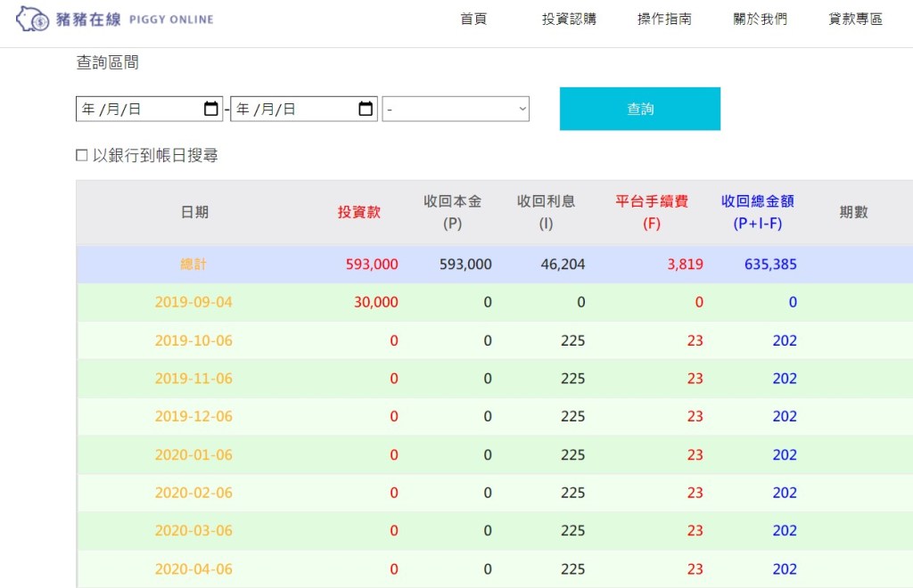This screenshot has height=588, width=913.
Task: Open 投資認購 menu item
Action: pos(569,19)
